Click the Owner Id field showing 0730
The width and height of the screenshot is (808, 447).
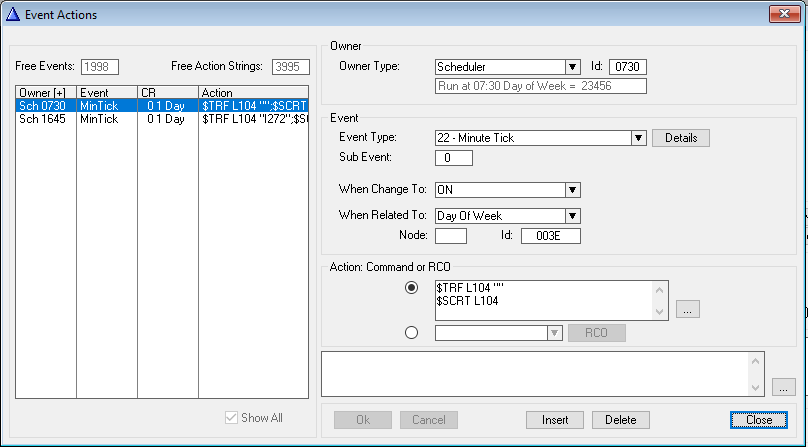click(x=628, y=67)
